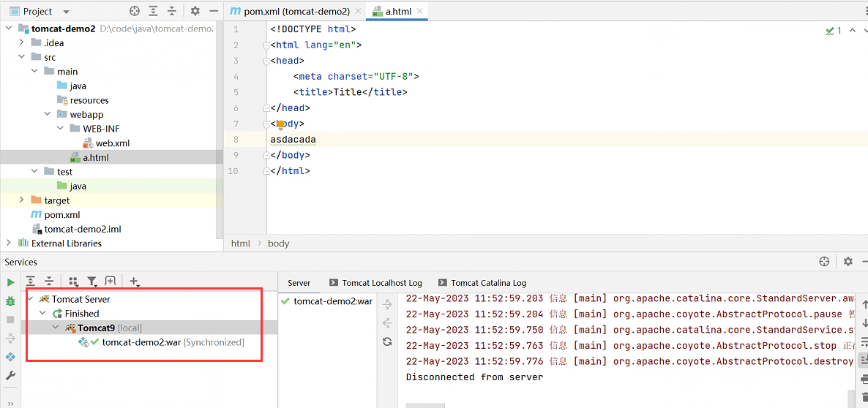Open the Tomcat Catalina Log tab
This screenshot has height=408, width=868.
click(x=482, y=282)
